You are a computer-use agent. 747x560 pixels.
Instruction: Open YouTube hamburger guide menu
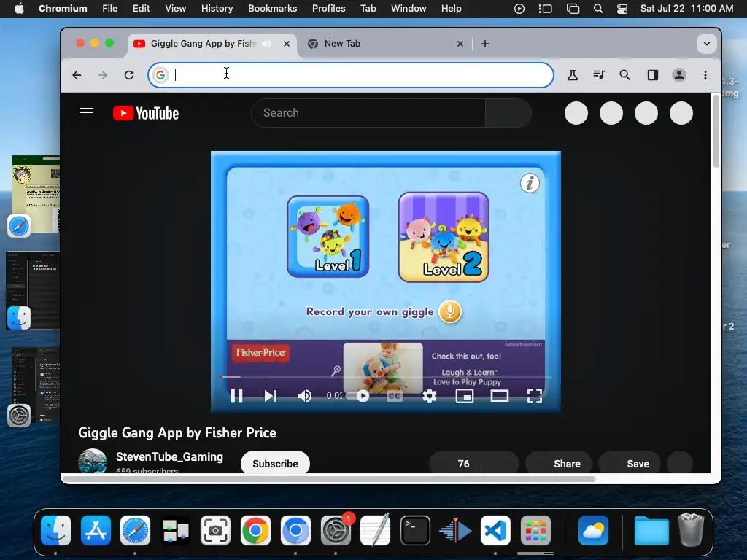pos(87,113)
